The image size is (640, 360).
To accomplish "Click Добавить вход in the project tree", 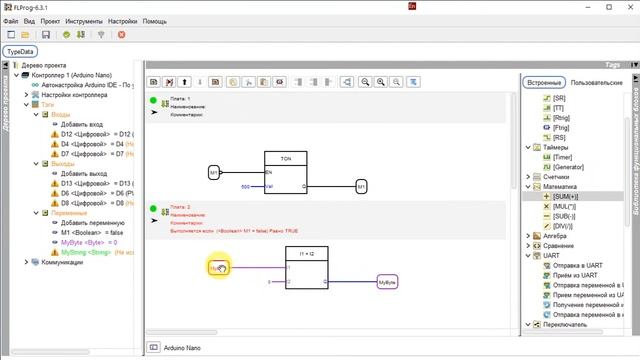I will tap(82, 124).
